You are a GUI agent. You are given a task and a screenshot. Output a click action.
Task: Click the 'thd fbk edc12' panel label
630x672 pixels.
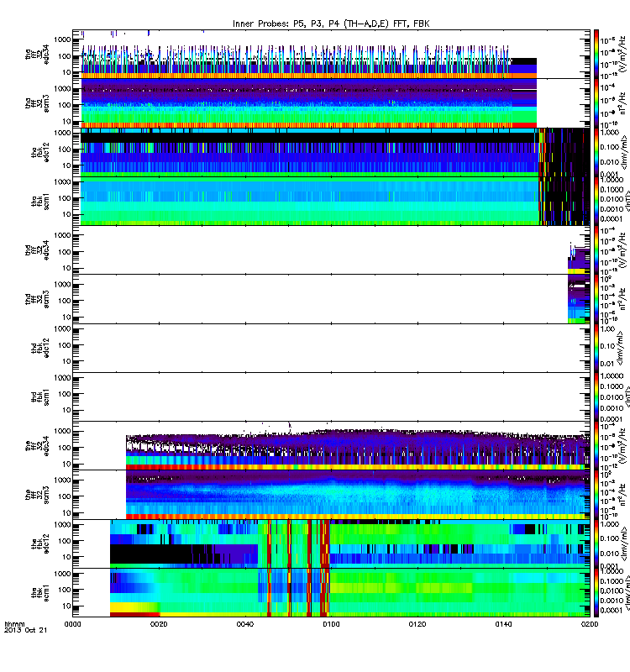coord(40,348)
